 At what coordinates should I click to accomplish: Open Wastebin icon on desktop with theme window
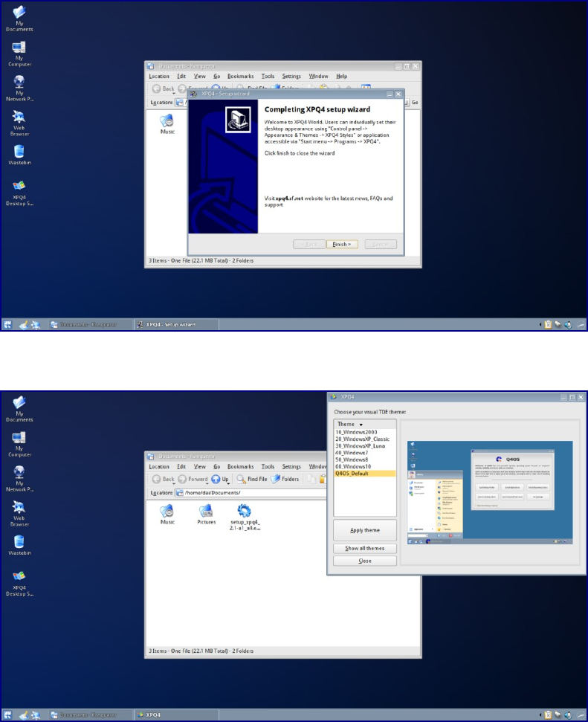tap(19, 545)
